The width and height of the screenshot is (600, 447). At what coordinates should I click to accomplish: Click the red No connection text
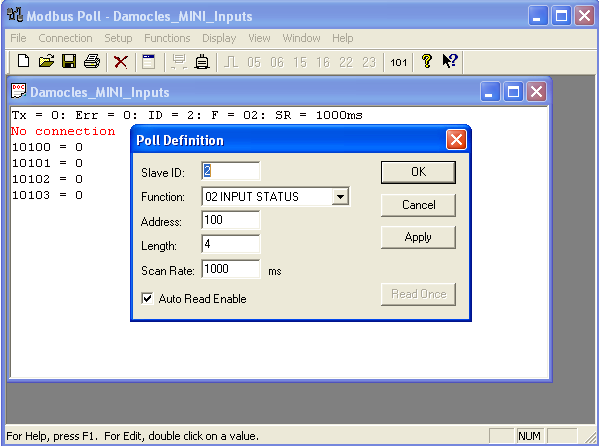click(63, 131)
